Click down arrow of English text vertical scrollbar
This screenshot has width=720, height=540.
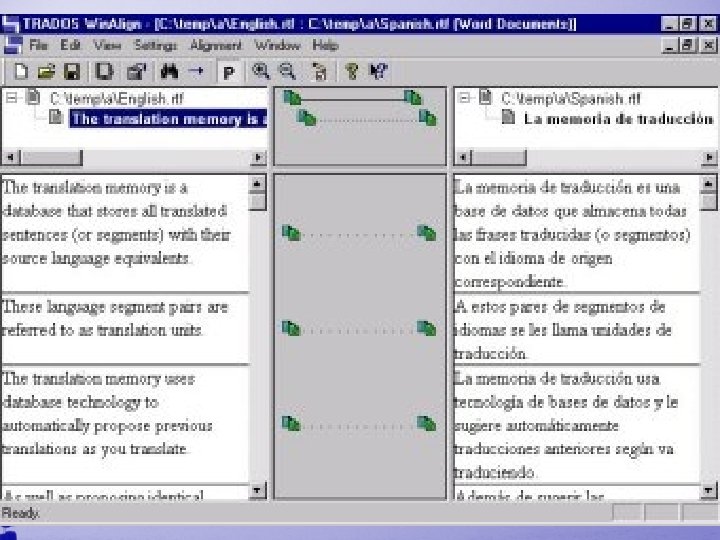[257, 490]
